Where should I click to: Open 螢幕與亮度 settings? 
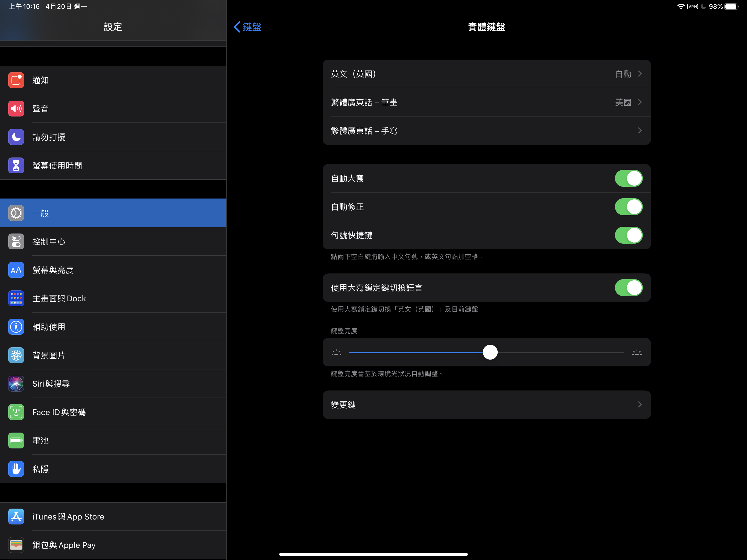click(113, 270)
